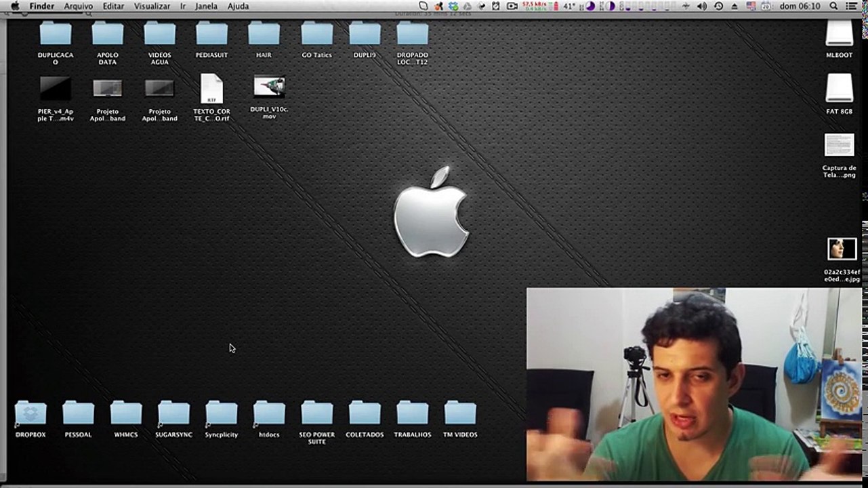The width and height of the screenshot is (868, 488).
Task: Open the Google Drive menu bar icon
Action: click(x=468, y=6)
